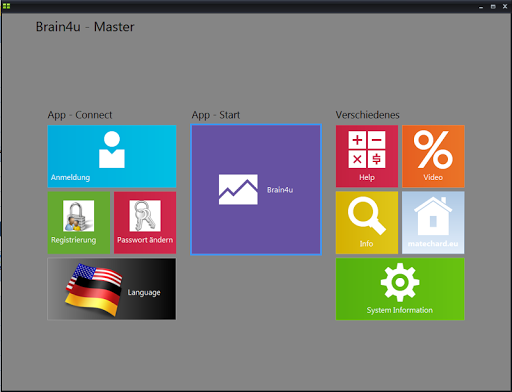Image resolution: width=512 pixels, height=392 pixels.
Task: Click the chart image in Brain4u tile
Action: tap(238, 189)
